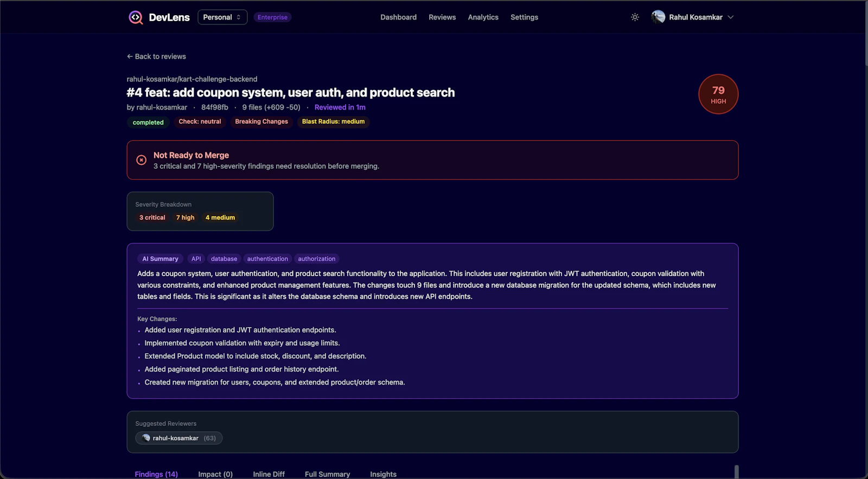Screen dimensions: 868x479
Task: Click the DevLens logo icon
Action: (136, 17)
